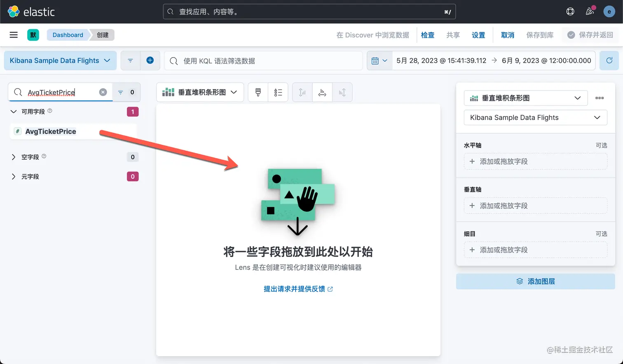Open the hamburger navigation menu
Viewport: 623px width, 364px height.
(x=14, y=35)
